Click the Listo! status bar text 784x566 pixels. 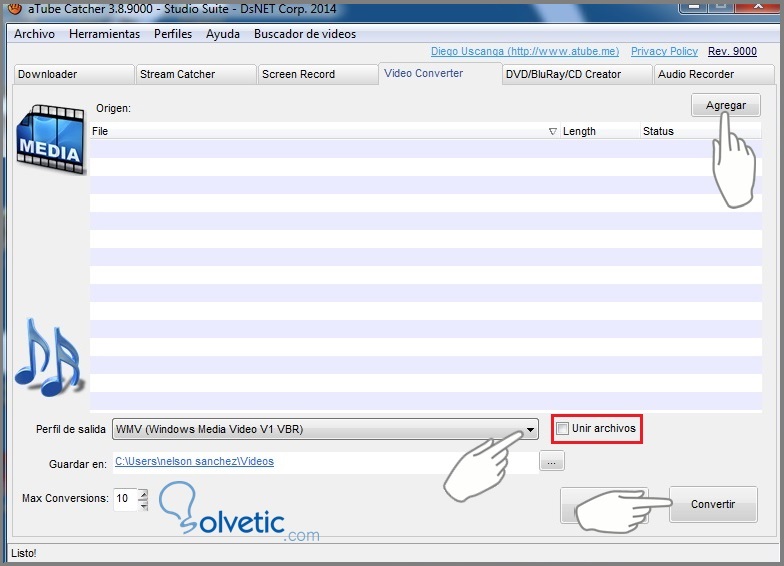click(x=24, y=553)
